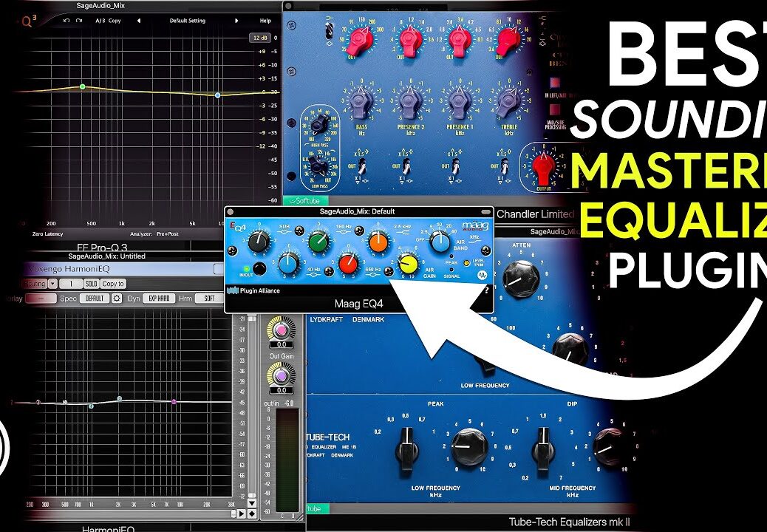Viewport: 767px width, 532px height.
Task: Click the HarmoniEQ scroll-down arrow button
Action: [x=252, y=503]
